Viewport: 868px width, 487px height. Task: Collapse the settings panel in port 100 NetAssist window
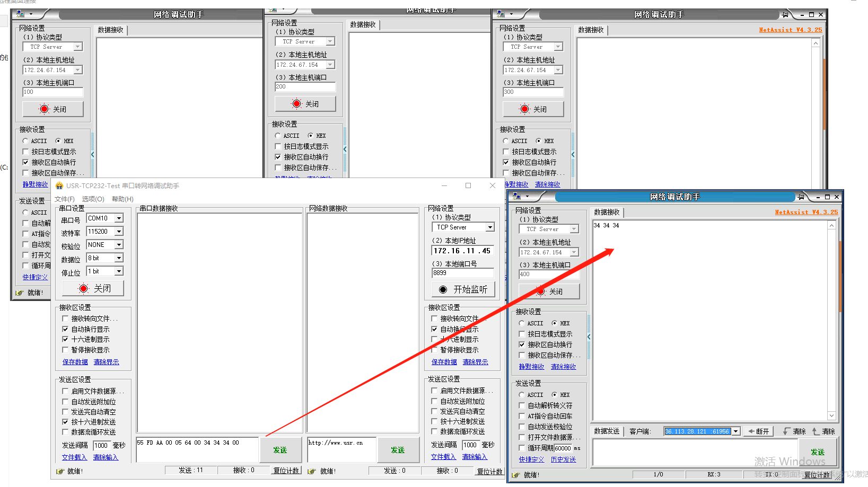pos(92,154)
